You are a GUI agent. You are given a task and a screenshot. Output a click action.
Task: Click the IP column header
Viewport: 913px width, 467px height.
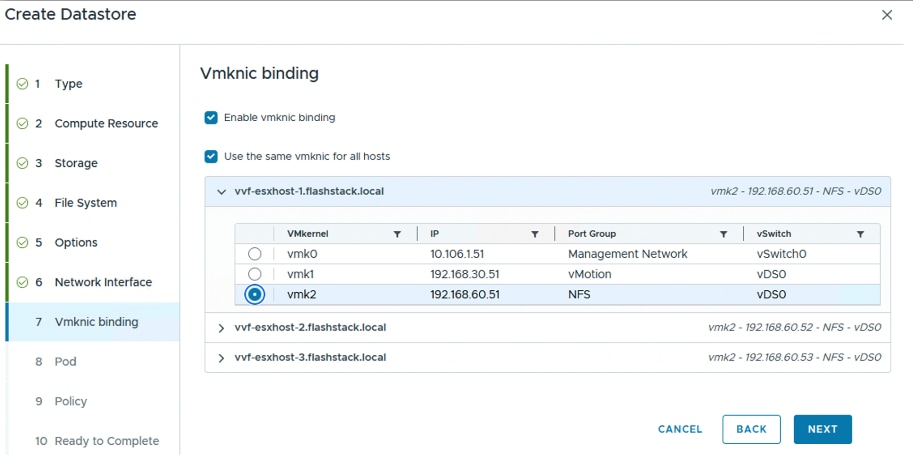(434, 234)
